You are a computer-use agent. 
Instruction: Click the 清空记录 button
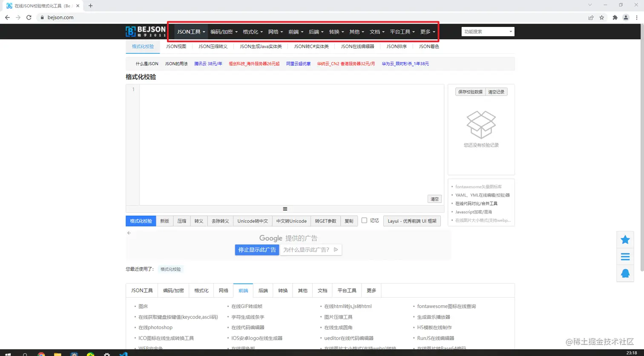[496, 92]
